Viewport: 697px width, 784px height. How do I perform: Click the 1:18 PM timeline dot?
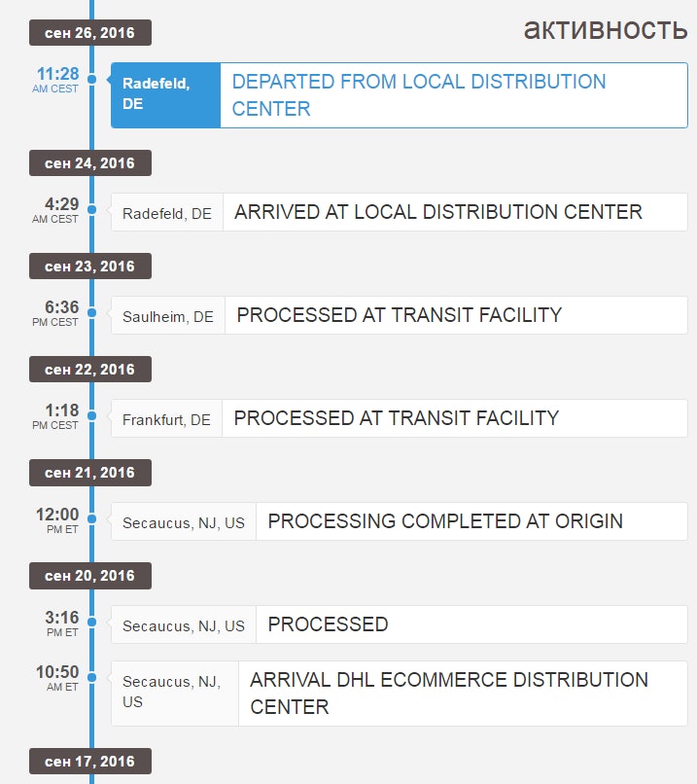91,415
